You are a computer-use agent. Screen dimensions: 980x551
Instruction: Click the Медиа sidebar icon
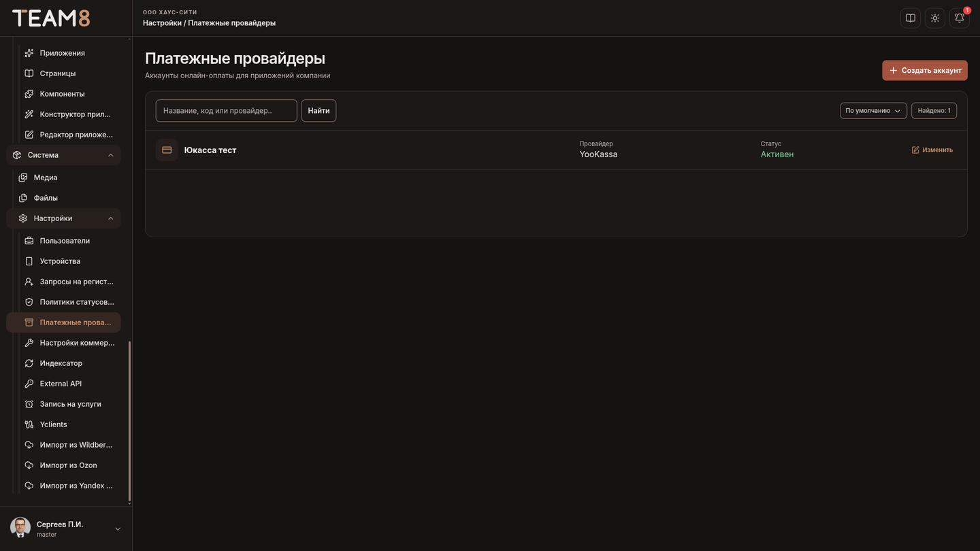coord(23,178)
